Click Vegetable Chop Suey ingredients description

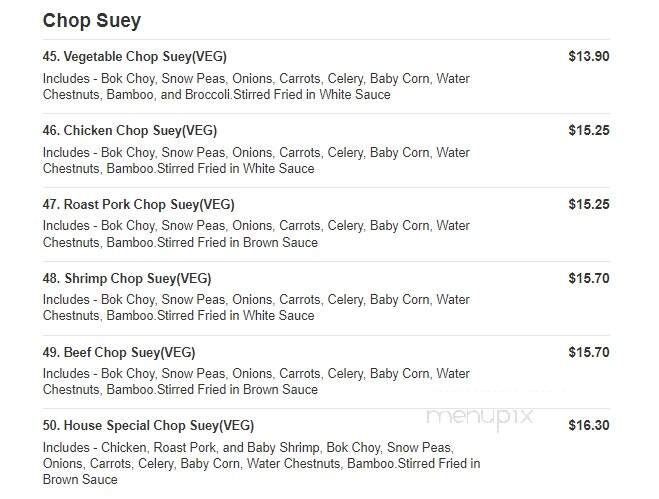pos(256,87)
